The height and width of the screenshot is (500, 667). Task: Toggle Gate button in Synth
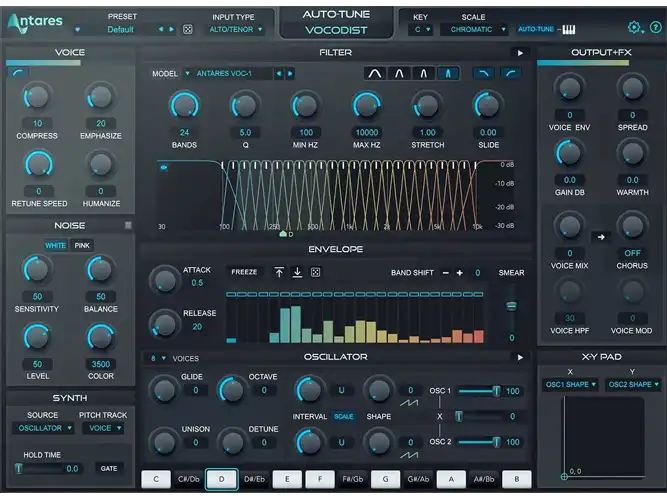tap(109, 469)
